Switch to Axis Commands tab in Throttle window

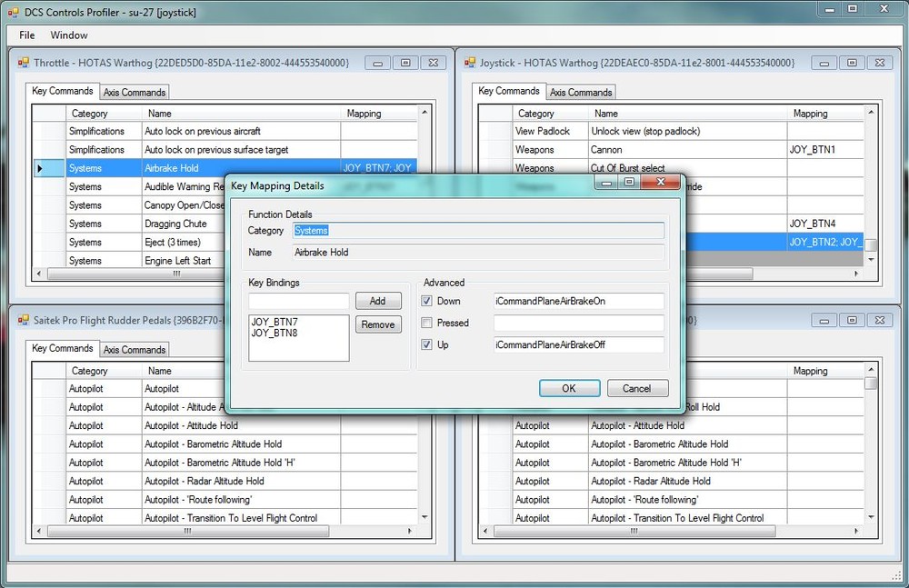click(135, 92)
